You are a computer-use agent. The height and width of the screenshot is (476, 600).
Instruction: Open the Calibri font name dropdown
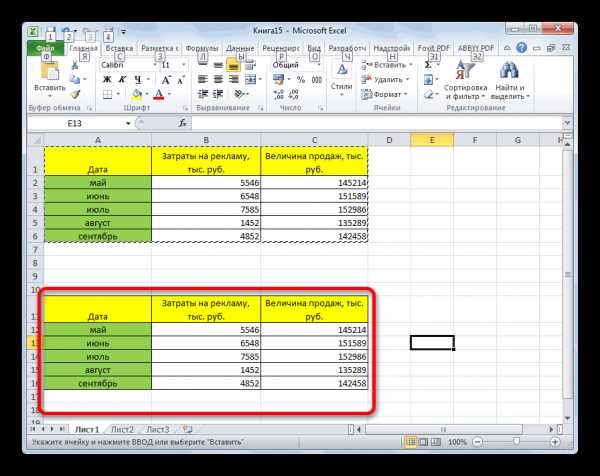[x=155, y=65]
